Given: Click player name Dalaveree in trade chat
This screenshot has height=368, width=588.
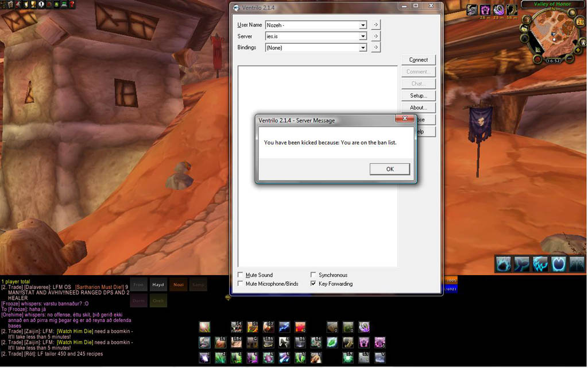Looking at the screenshot, I should pyautogui.click(x=37, y=287).
